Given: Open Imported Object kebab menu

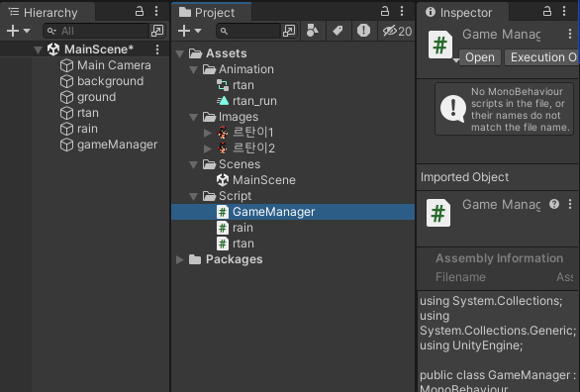Looking at the screenshot, I should pyautogui.click(x=570, y=204).
